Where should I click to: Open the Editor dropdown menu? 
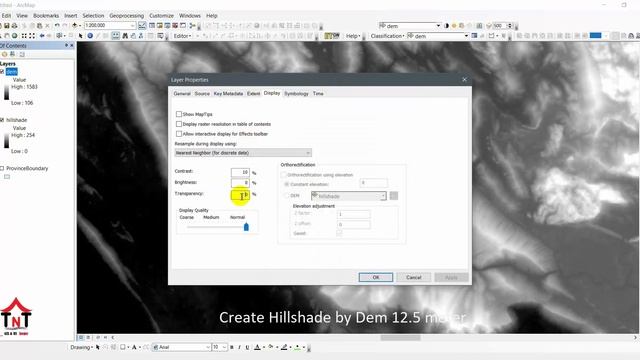pos(182,36)
